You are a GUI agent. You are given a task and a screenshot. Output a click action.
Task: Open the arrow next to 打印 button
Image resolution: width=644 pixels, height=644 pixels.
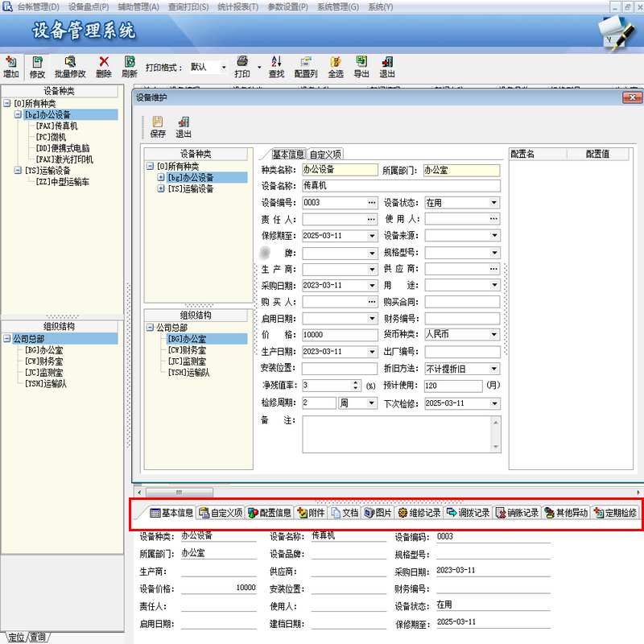pos(259,68)
